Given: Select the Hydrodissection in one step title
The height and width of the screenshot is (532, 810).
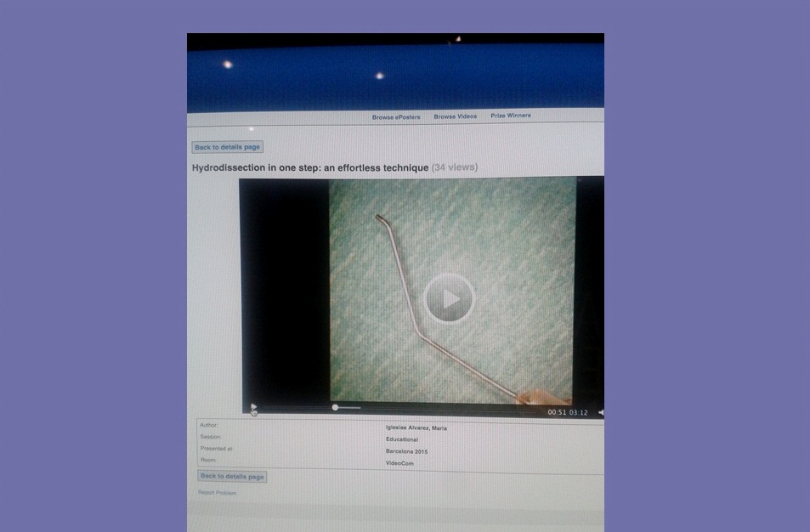Looking at the screenshot, I should 310,168.
